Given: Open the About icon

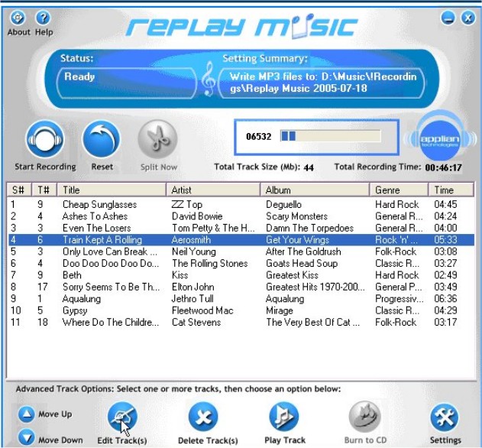Looking at the screenshot, I should pyautogui.click(x=18, y=18).
